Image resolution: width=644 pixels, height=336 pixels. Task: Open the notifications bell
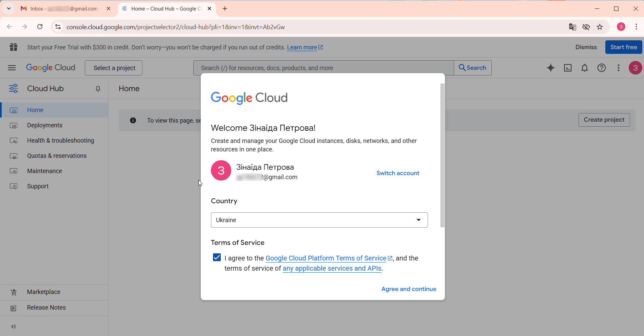pyautogui.click(x=585, y=68)
